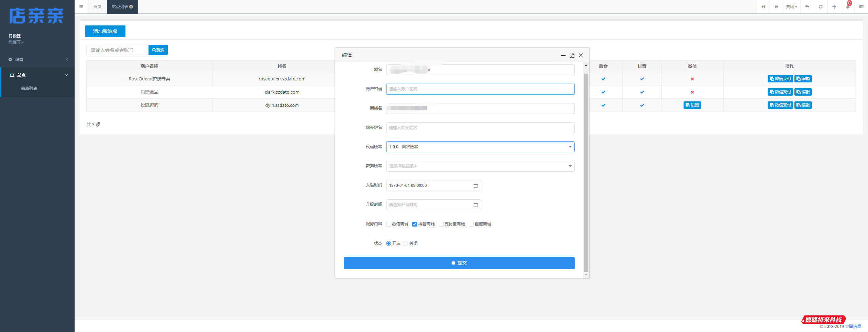868x332 pixels.
Task: Click 抖音 check mark in dyin row
Action: point(642,105)
